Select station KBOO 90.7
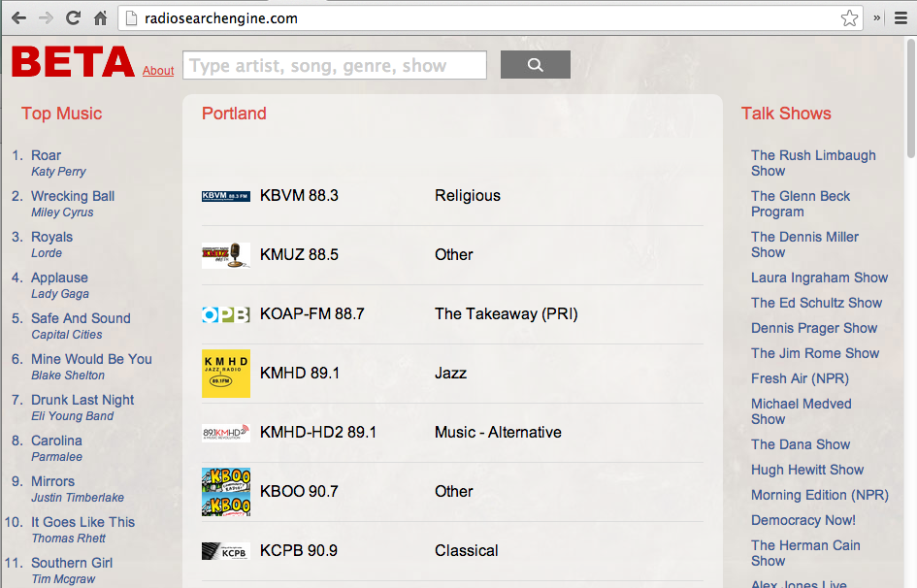This screenshot has width=917, height=588. point(299,491)
